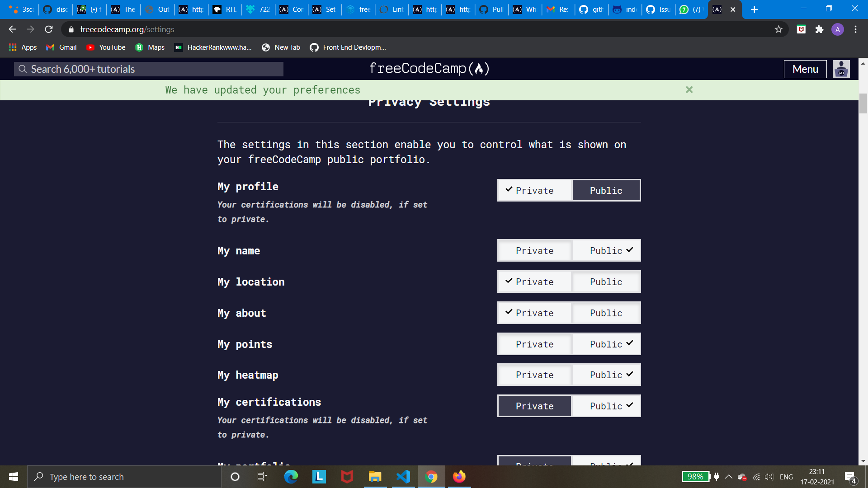Click the profile avatar icon top right
Image resolution: width=868 pixels, height=488 pixels.
click(840, 69)
